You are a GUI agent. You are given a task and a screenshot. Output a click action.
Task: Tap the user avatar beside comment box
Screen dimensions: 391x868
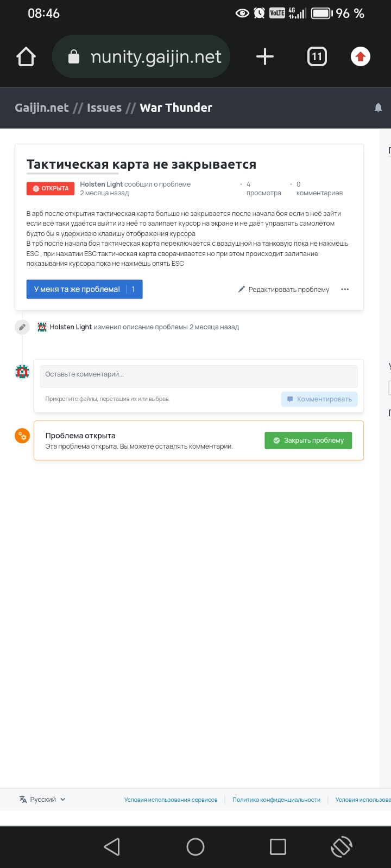click(x=22, y=372)
